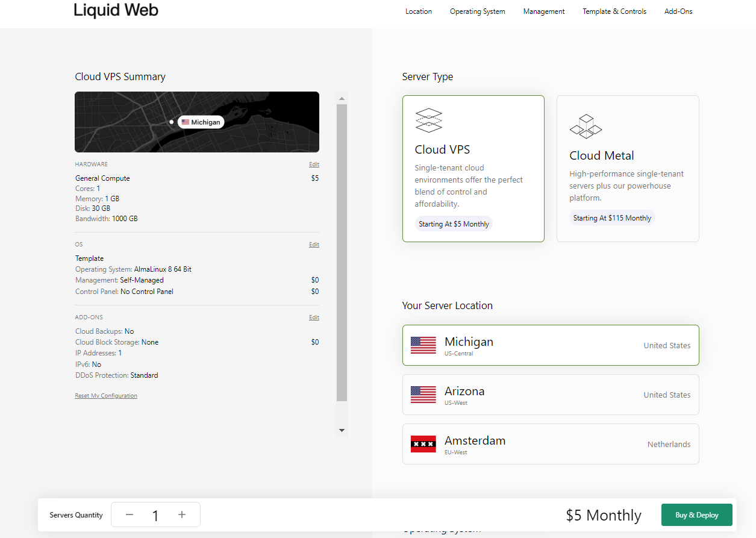Viewport: 756px width, 538px height.
Task: Go to Template & Controls nav item
Action: tap(614, 11)
